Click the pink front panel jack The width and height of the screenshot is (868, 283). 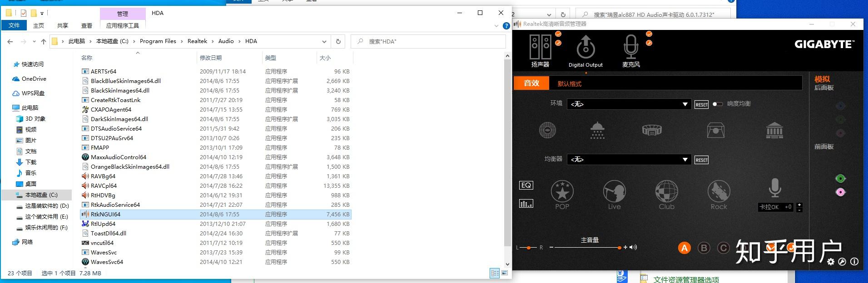840,192
